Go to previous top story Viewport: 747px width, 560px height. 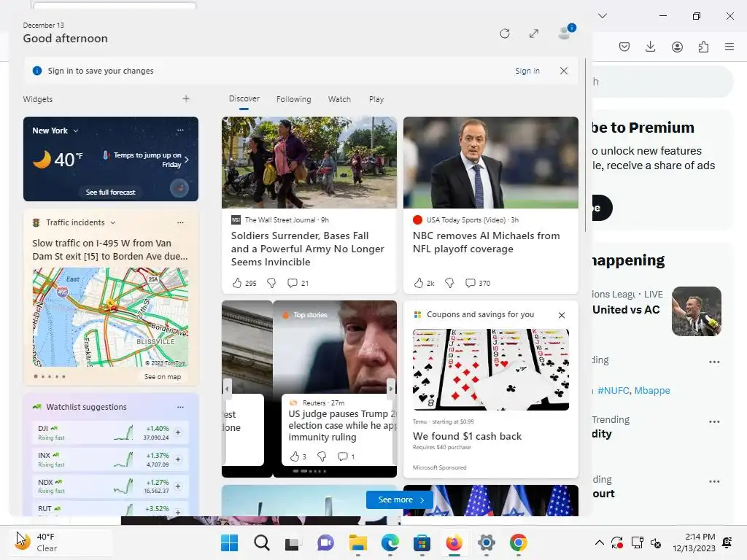click(x=228, y=389)
